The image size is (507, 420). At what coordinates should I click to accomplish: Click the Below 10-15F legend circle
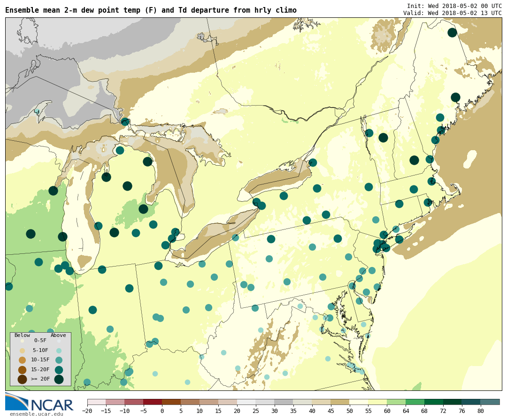click(x=22, y=360)
